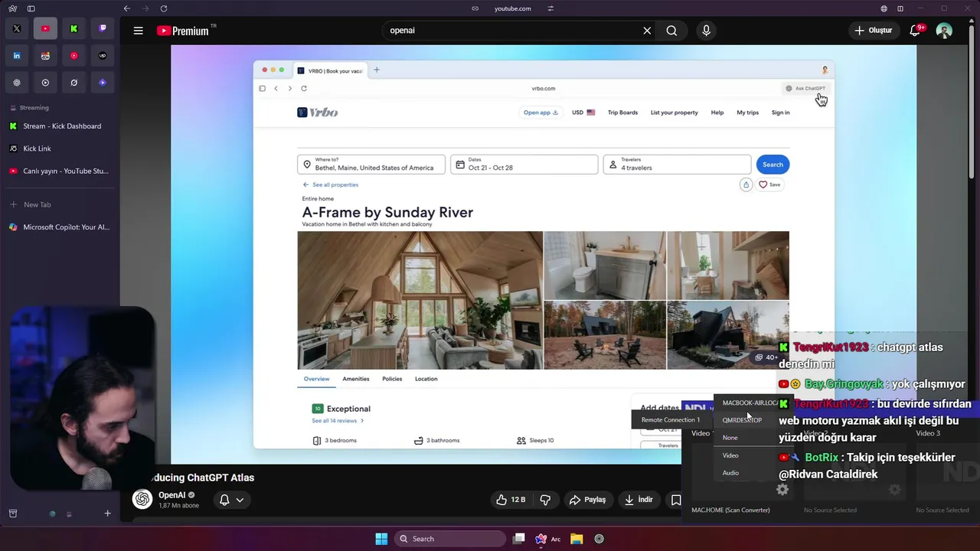Open the sidebar library icon at bottom left

tap(13, 514)
